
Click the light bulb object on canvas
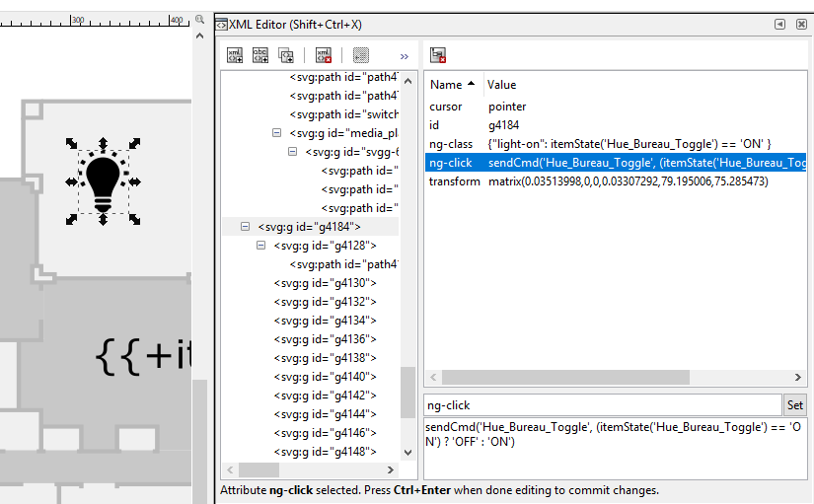[x=103, y=182]
